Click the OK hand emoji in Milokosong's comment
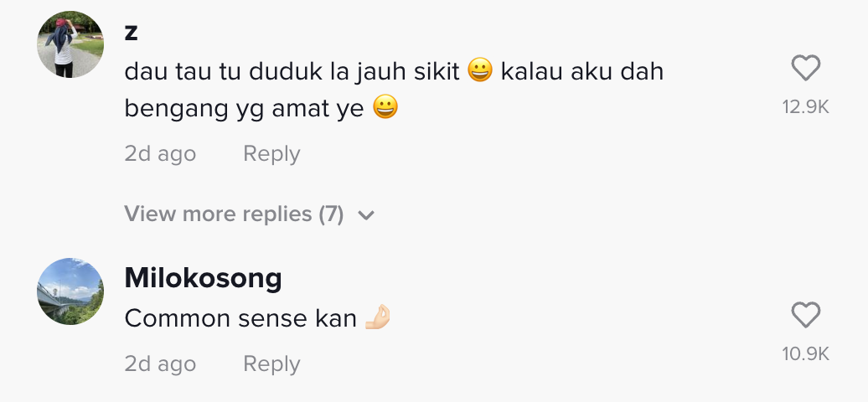This screenshot has height=402, width=868. click(378, 318)
